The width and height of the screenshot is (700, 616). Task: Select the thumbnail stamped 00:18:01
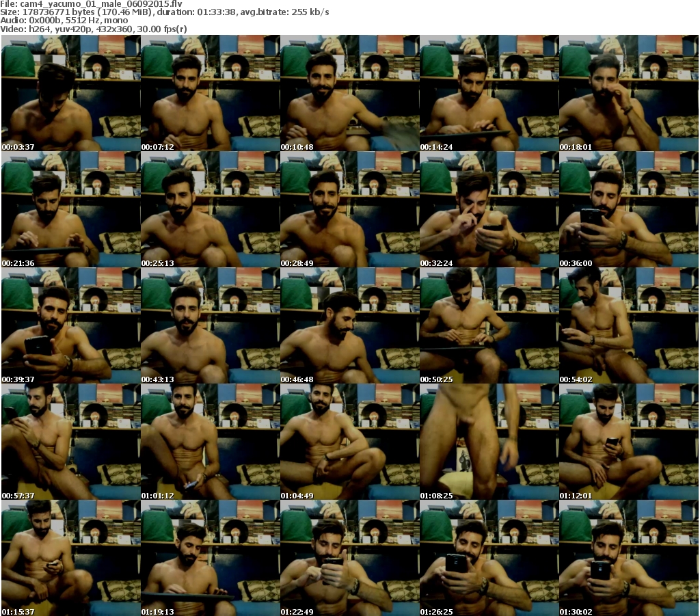[629, 93]
